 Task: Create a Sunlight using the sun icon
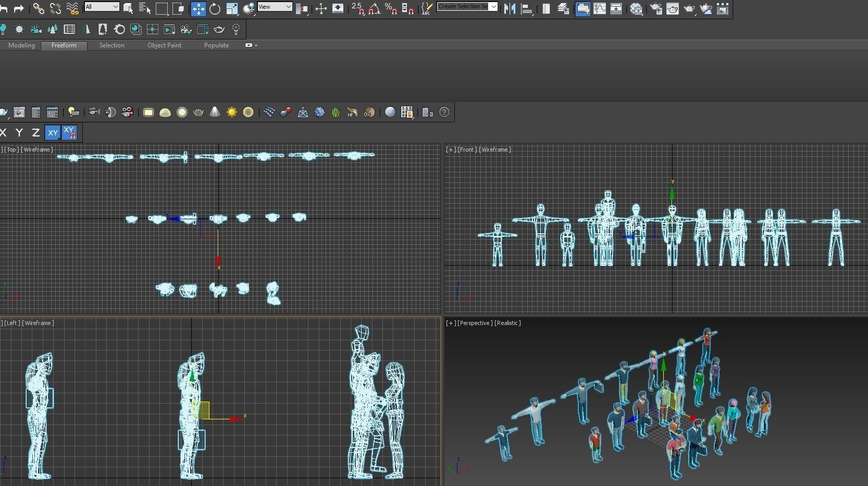(x=232, y=112)
